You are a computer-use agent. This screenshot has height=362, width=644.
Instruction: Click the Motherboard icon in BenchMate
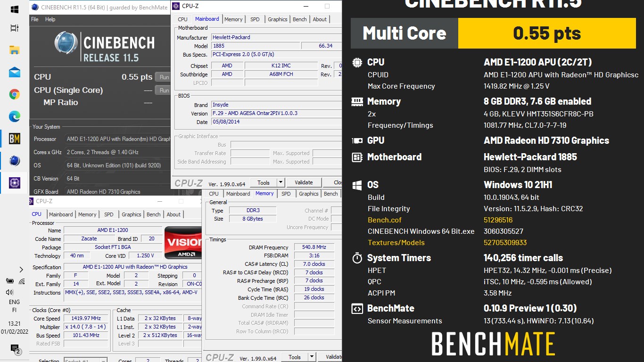(357, 157)
